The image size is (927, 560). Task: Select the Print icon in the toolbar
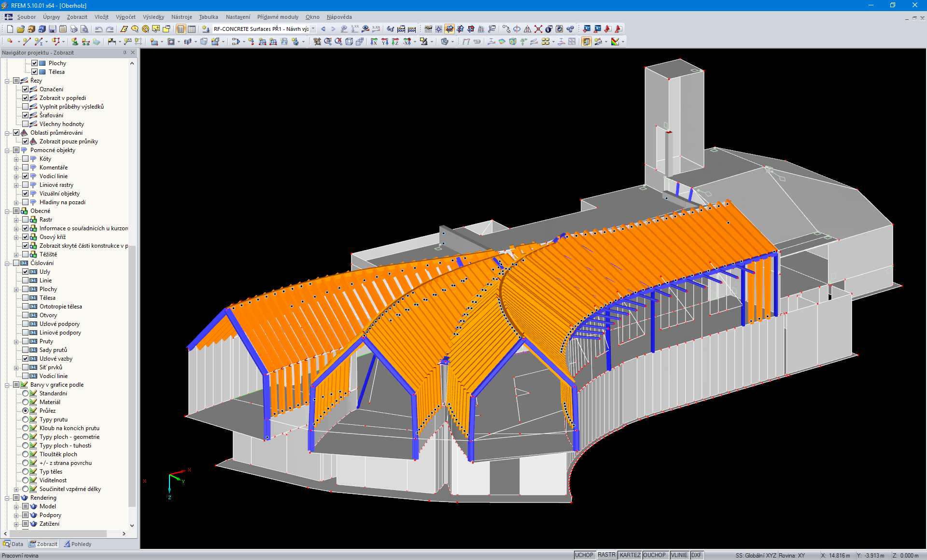73,29
